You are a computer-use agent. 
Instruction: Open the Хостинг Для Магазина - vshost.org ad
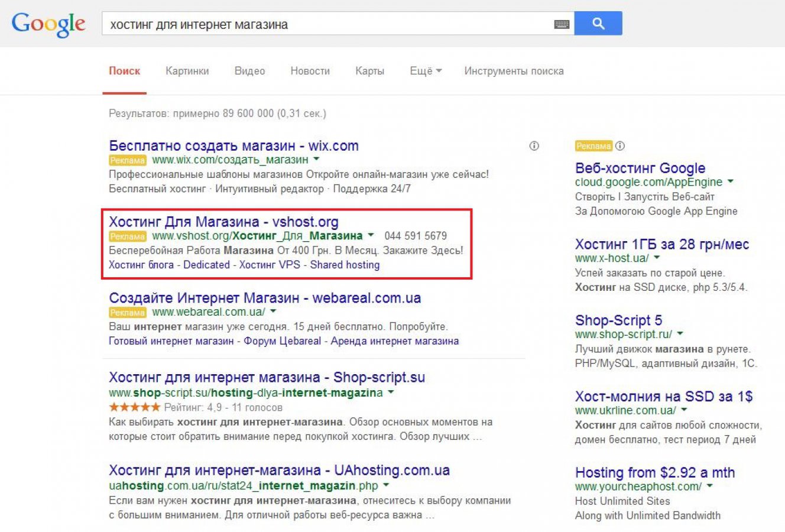pos(223,222)
